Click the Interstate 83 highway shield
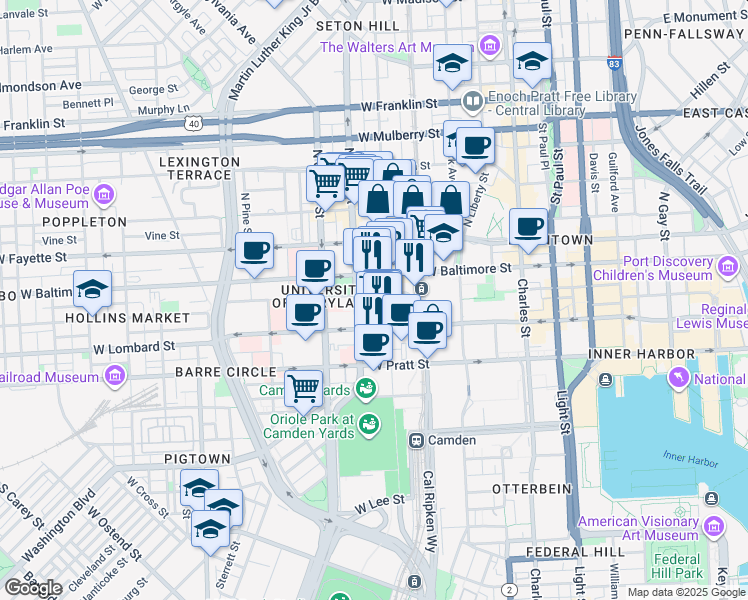748x600 pixels. (x=613, y=64)
